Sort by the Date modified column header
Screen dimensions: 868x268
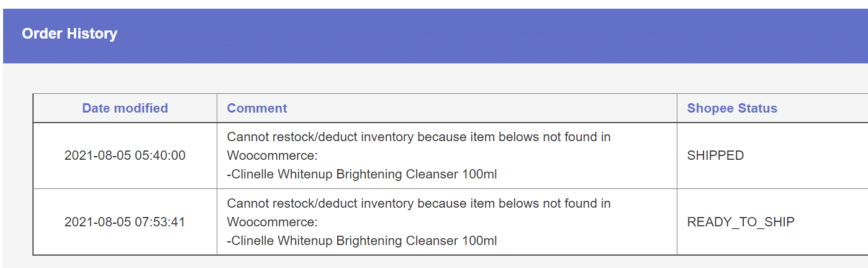tap(125, 108)
